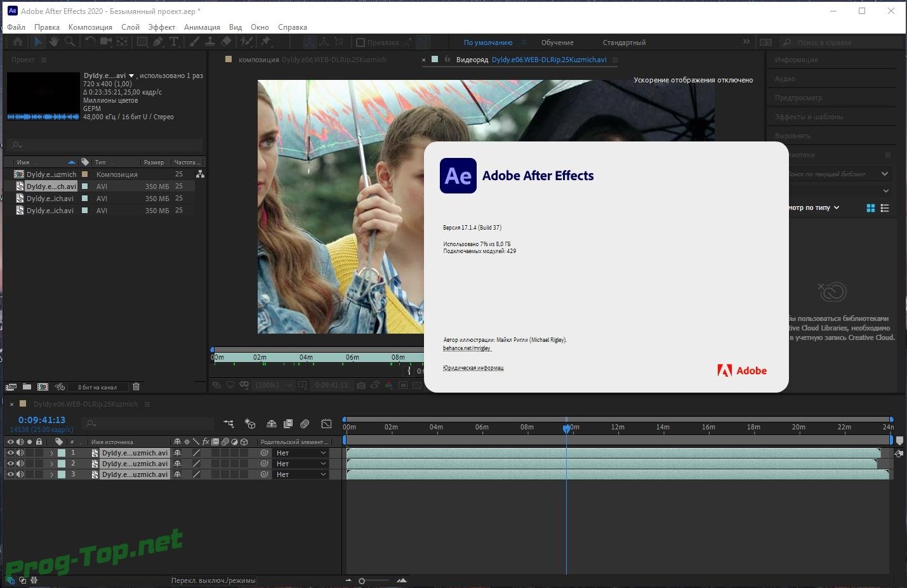Delete selected project item with trash icon

click(x=136, y=387)
